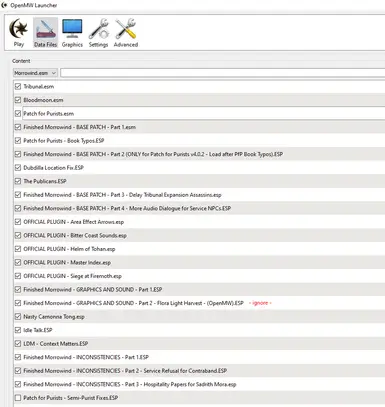Screen dimensions: 385x407
Task: Toggle LDM - Context Matters.ESP checkbox
Action: click(18, 344)
